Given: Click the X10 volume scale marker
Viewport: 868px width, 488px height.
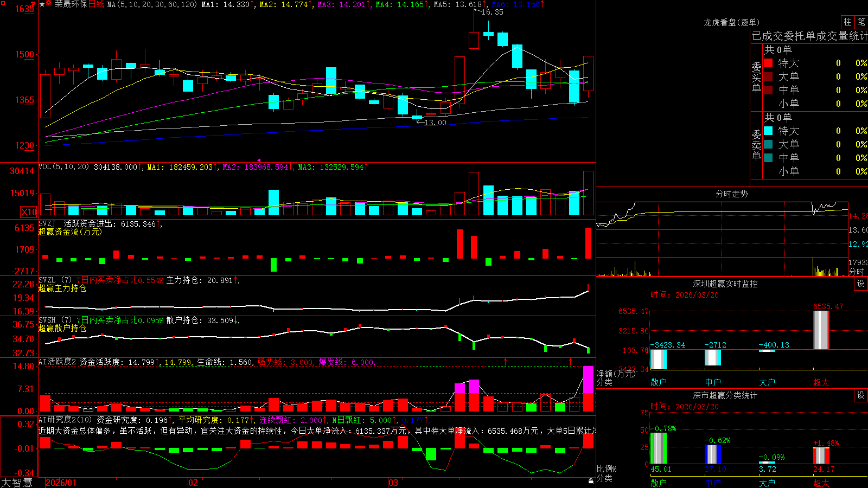Looking at the screenshot, I should coord(29,212).
